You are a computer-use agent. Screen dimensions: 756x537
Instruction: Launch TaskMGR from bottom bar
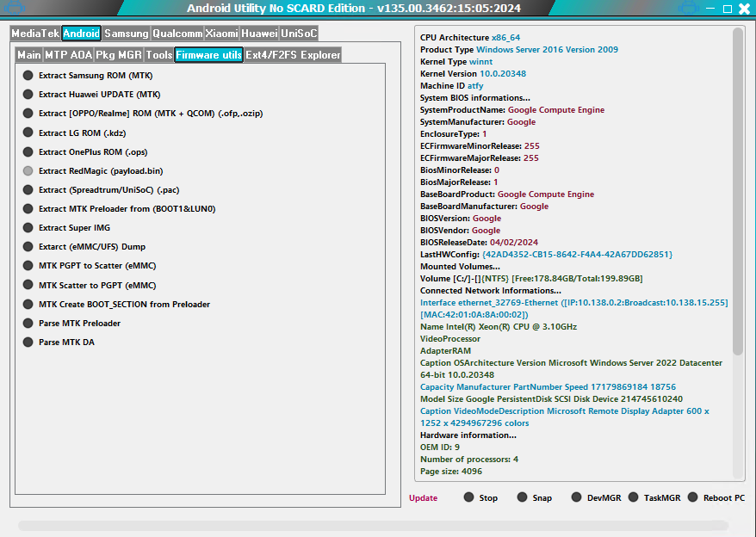tap(634, 497)
